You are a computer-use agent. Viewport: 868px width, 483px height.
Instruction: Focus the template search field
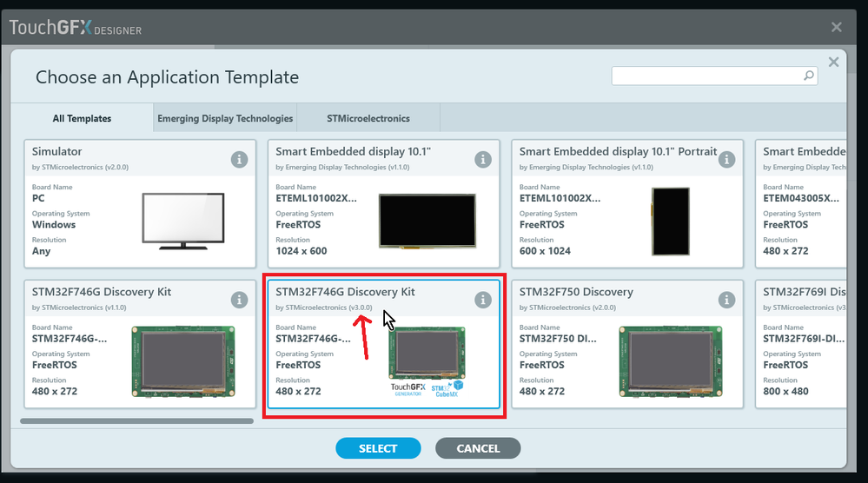click(714, 76)
